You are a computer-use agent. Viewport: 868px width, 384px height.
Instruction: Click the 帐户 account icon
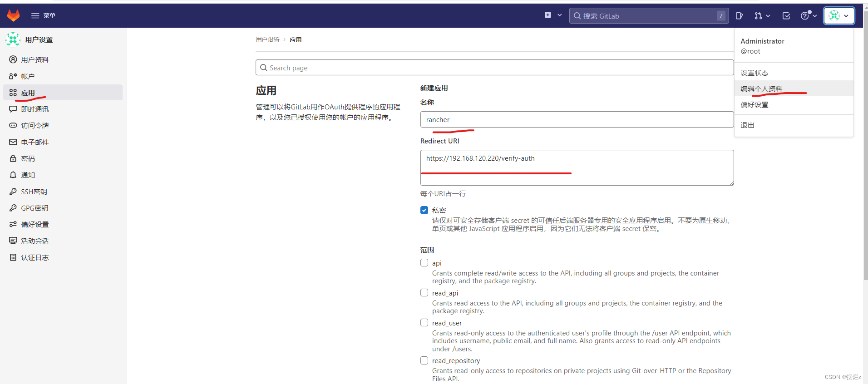[13, 76]
